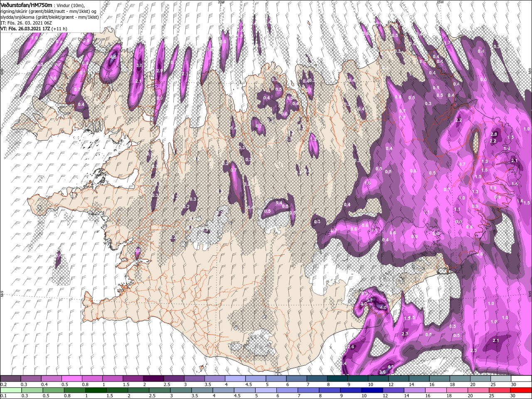Select purple-row swatch starting at 3
The image size is (532, 399).
coord(194,379)
